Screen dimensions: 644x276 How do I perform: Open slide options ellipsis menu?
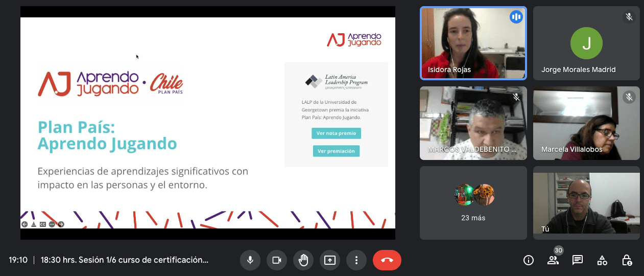click(52, 224)
